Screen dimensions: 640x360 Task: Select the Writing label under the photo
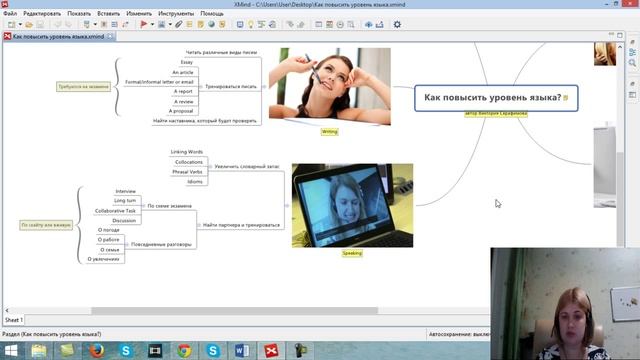coord(329,132)
